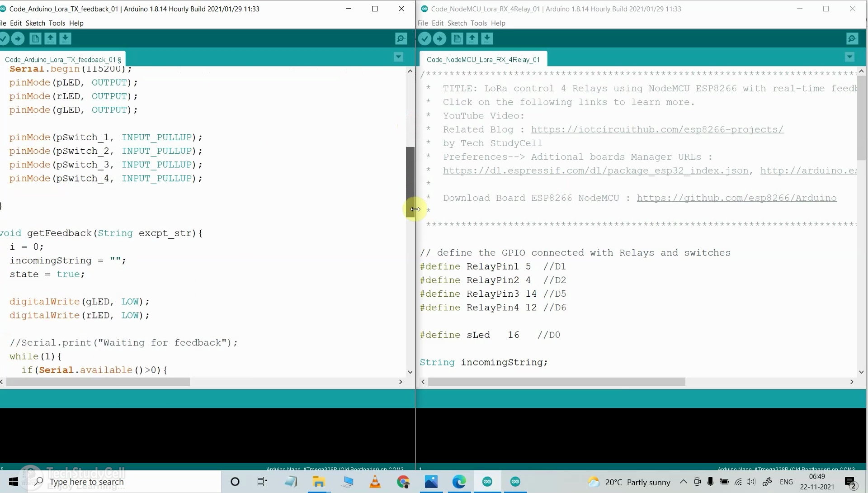Open the iotcircuithub esp8266-projects link
The width and height of the screenshot is (868, 493).
(x=657, y=129)
